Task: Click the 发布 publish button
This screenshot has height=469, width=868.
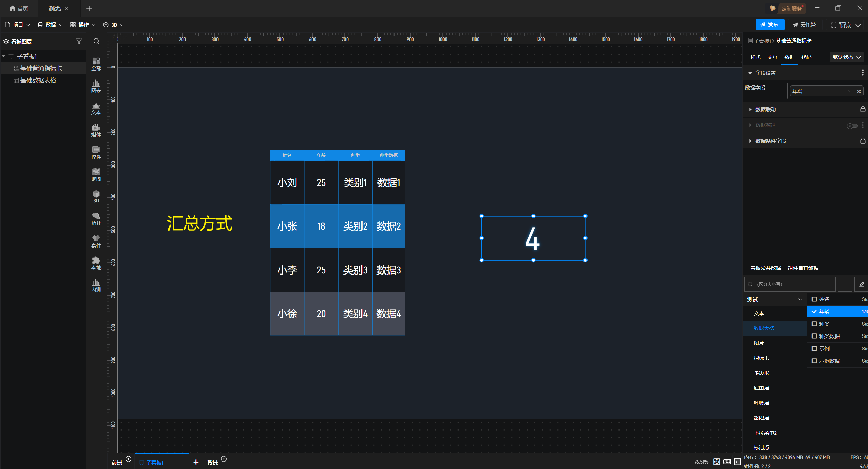Action: click(770, 25)
